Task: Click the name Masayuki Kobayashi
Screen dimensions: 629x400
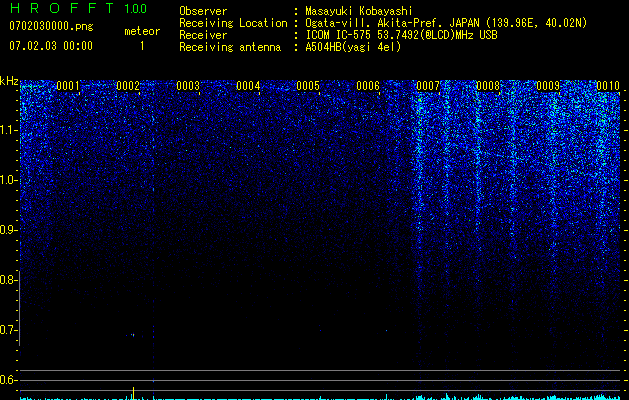Action: coord(359,11)
